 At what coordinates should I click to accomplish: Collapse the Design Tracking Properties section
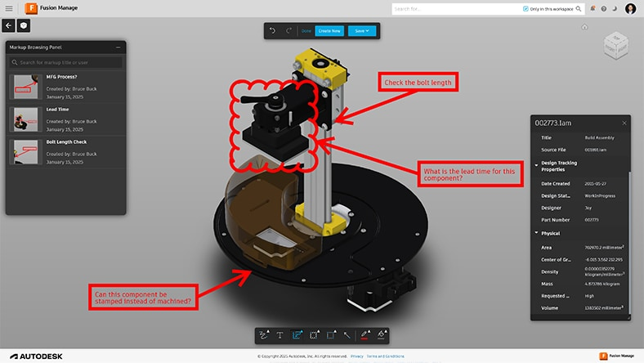(x=537, y=164)
